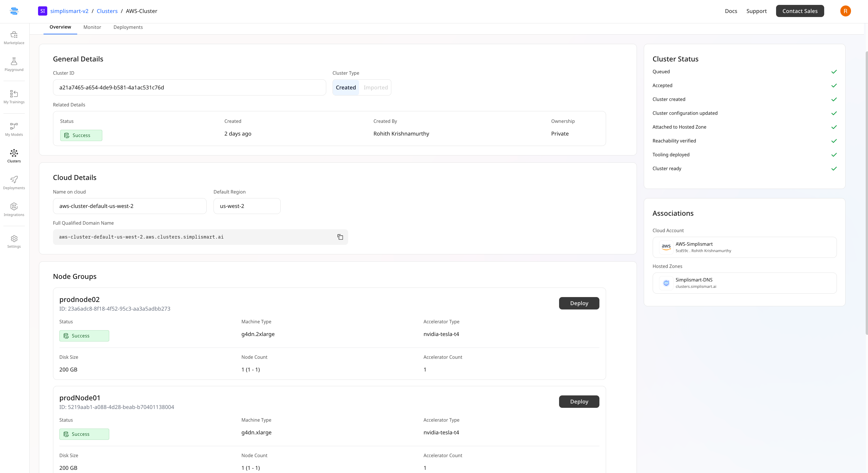Image resolution: width=868 pixels, height=473 pixels.
Task: Open user avatar R menu
Action: click(x=845, y=11)
